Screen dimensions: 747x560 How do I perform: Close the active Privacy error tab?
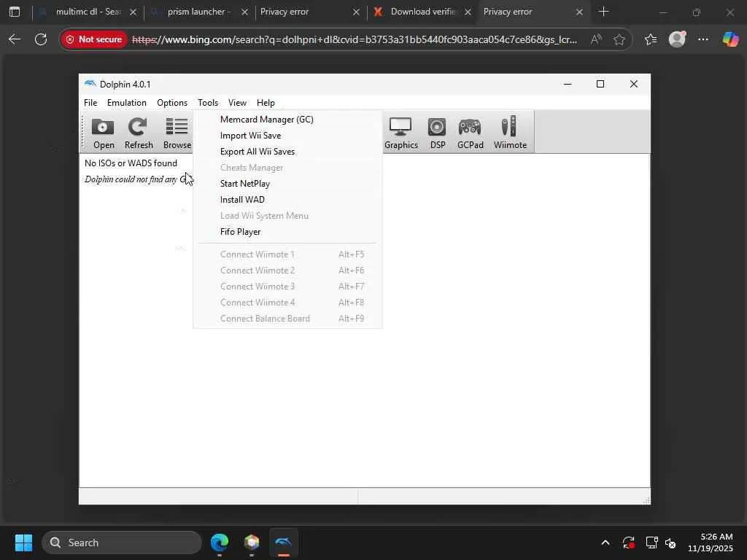(x=579, y=12)
